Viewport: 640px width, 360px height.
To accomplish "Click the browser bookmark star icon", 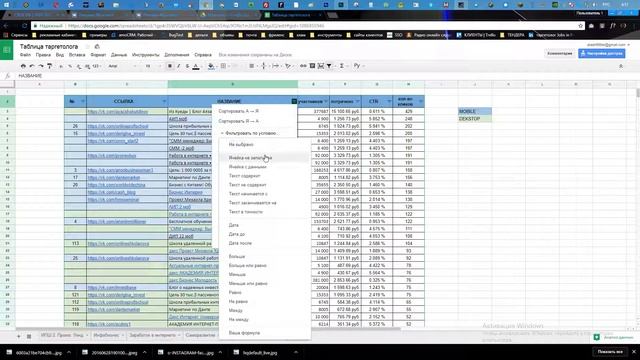I will click(580, 26).
